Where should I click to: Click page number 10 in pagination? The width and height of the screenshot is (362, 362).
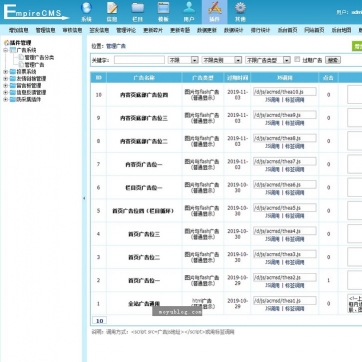pos(99,321)
